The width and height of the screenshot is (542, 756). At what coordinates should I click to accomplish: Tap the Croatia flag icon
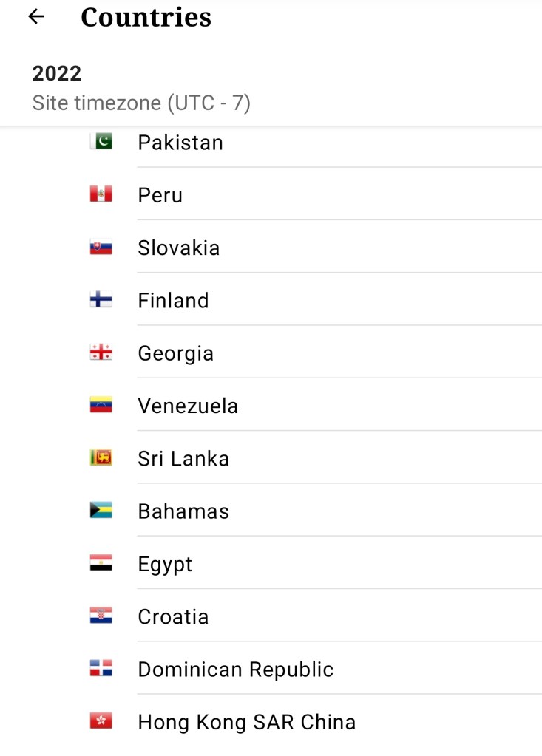(x=101, y=616)
